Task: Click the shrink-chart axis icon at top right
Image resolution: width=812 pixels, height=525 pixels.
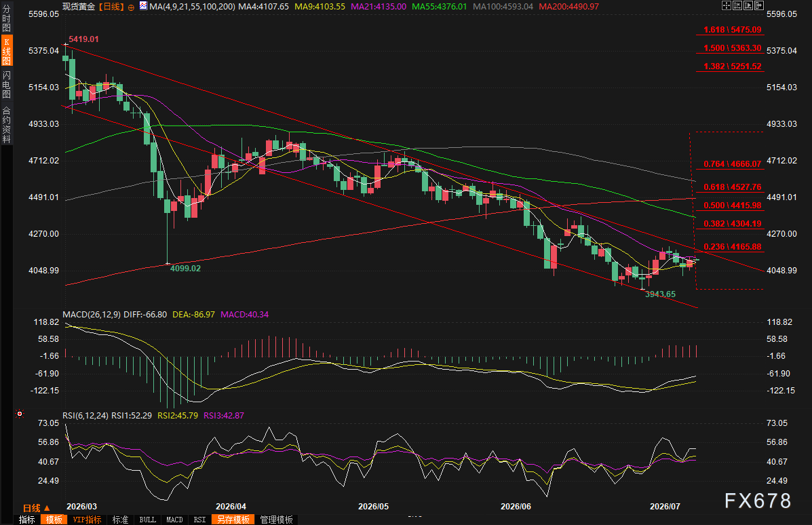Action: coord(737,5)
